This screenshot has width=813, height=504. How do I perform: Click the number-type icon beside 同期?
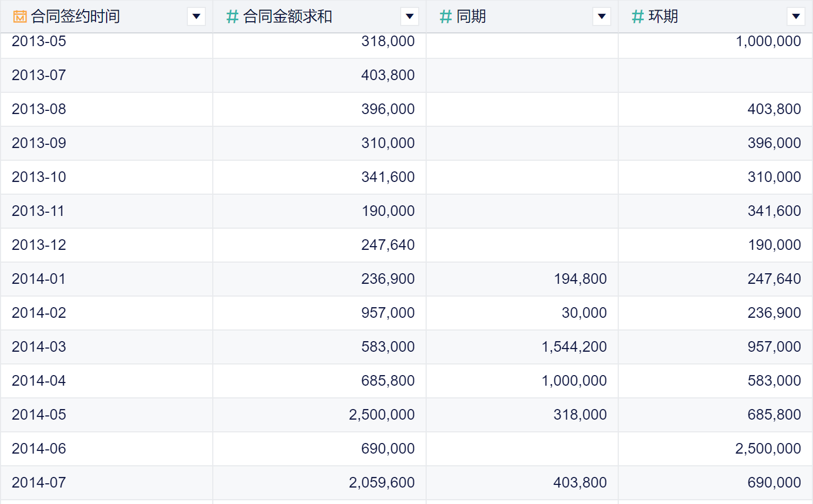click(x=445, y=17)
